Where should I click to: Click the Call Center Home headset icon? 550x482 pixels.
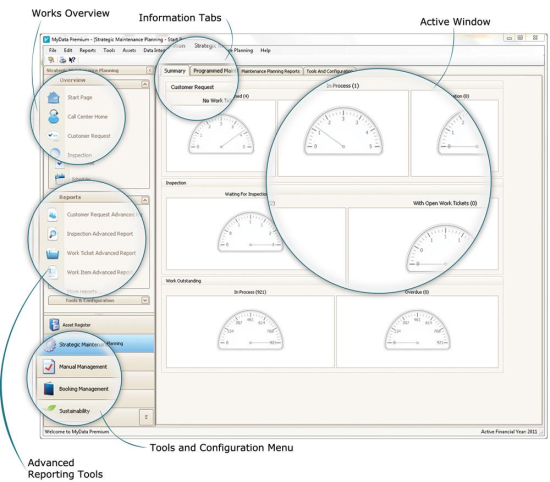pos(54,116)
